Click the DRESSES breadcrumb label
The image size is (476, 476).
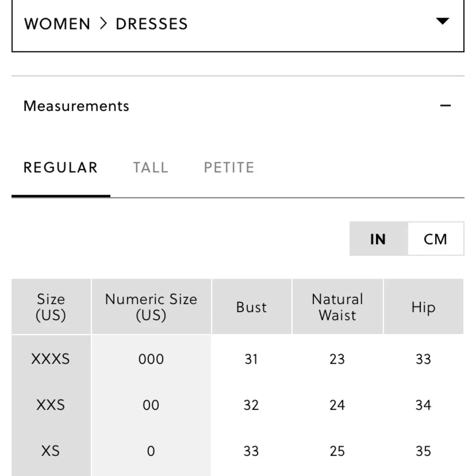point(151,23)
